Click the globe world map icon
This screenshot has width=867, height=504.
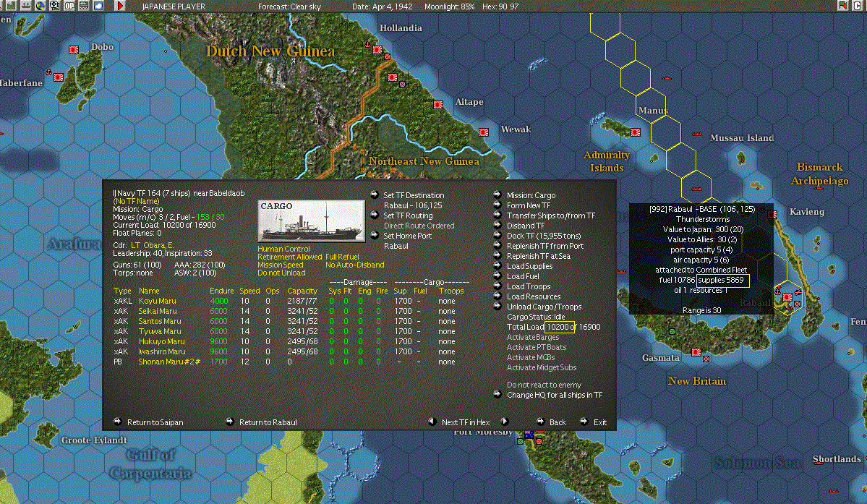click(x=40, y=6)
